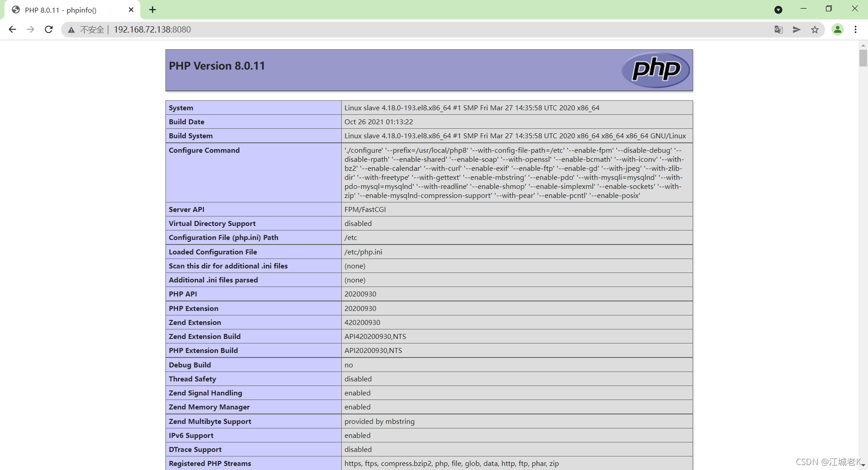
Task: Select the Configuration File Path value /etc
Action: click(351, 238)
